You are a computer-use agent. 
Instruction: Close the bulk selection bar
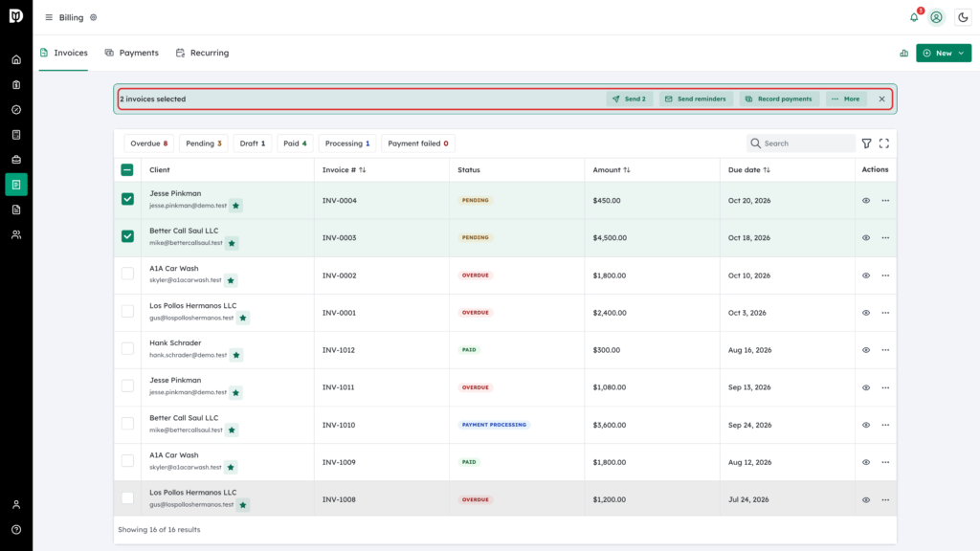[881, 99]
